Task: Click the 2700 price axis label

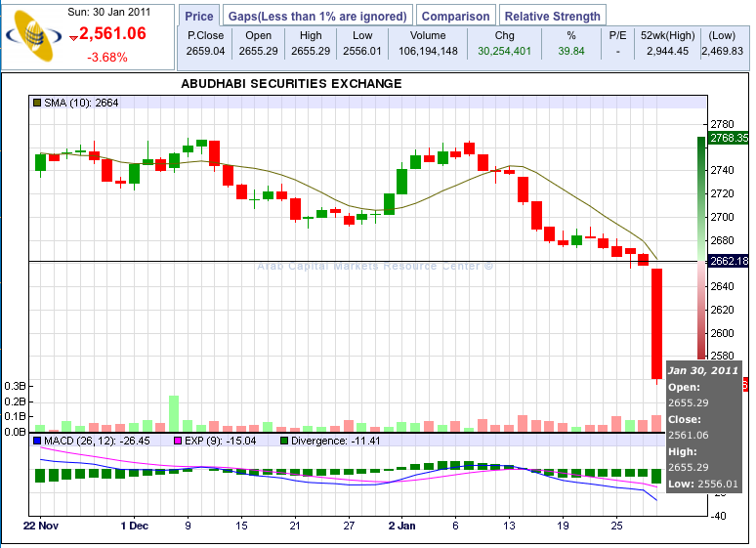Action: (x=722, y=217)
